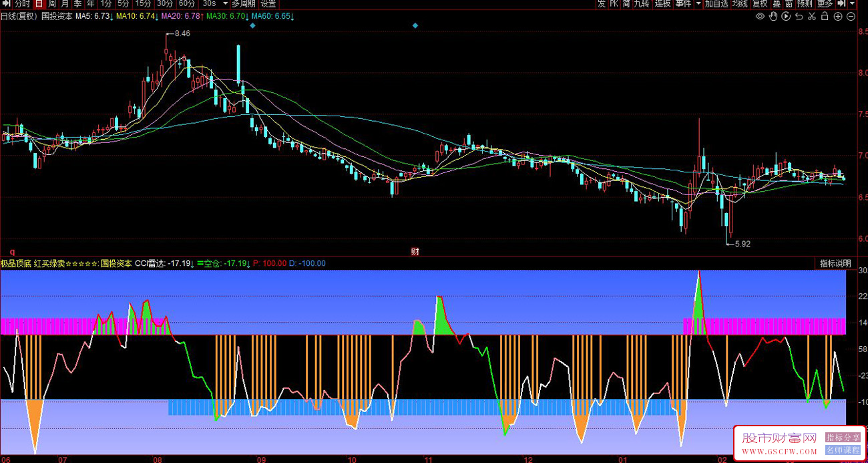This screenshot has width=868, height=463.
Task: Click the 国投资本 stock name in MA header
Action: pos(57,16)
